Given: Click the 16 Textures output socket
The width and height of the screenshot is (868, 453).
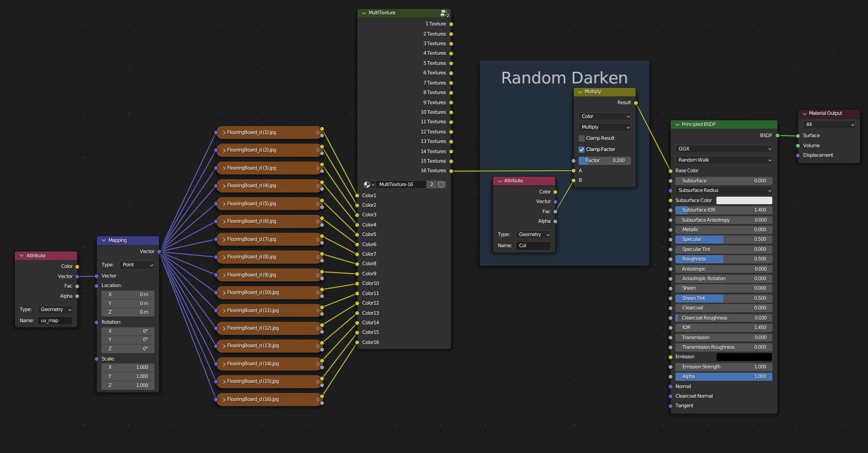Looking at the screenshot, I should pos(451,171).
